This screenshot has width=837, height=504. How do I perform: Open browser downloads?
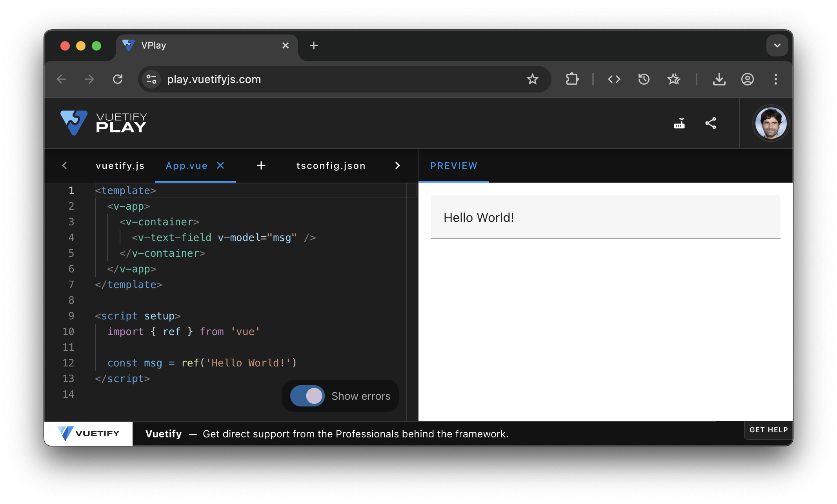(719, 79)
